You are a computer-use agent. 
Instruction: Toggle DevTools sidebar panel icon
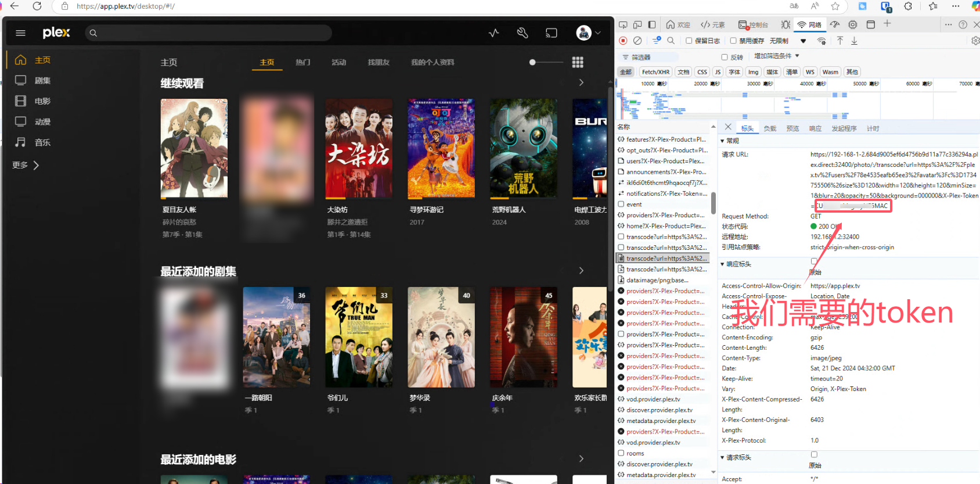point(652,24)
